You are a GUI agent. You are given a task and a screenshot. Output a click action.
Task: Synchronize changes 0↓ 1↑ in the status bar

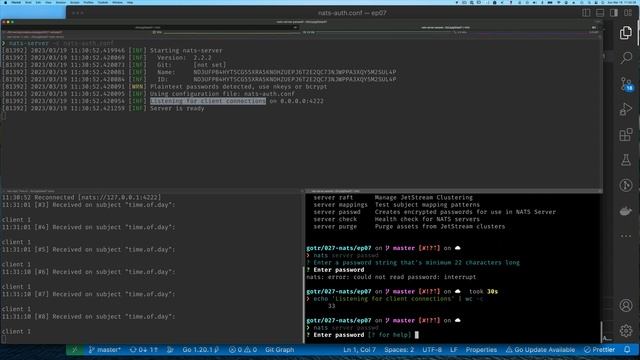144,350
